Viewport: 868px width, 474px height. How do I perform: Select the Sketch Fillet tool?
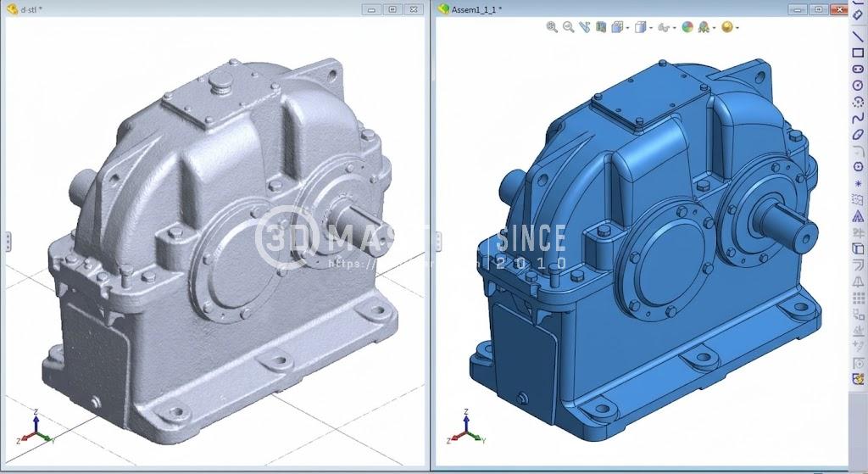point(858,150)
